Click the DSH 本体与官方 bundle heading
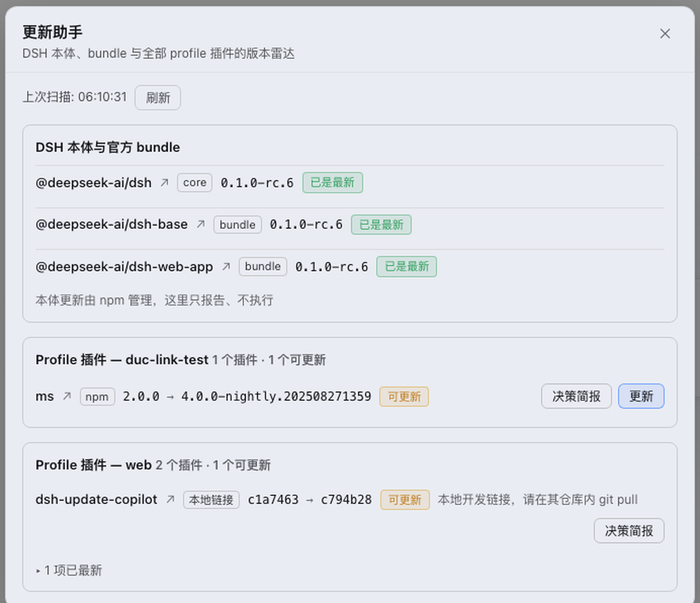 click(x=108, y=147)
